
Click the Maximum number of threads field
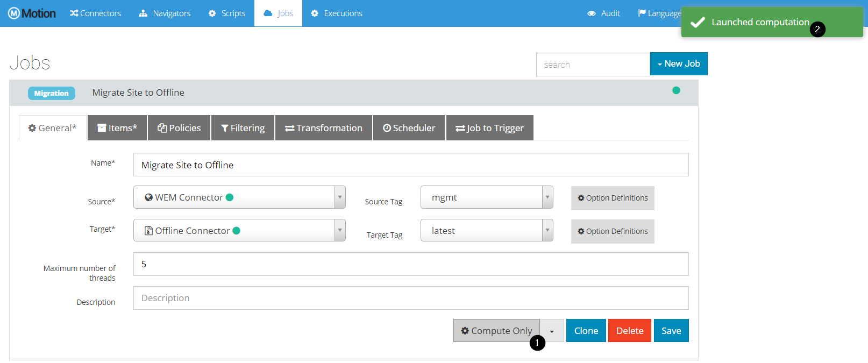(411, 264)
